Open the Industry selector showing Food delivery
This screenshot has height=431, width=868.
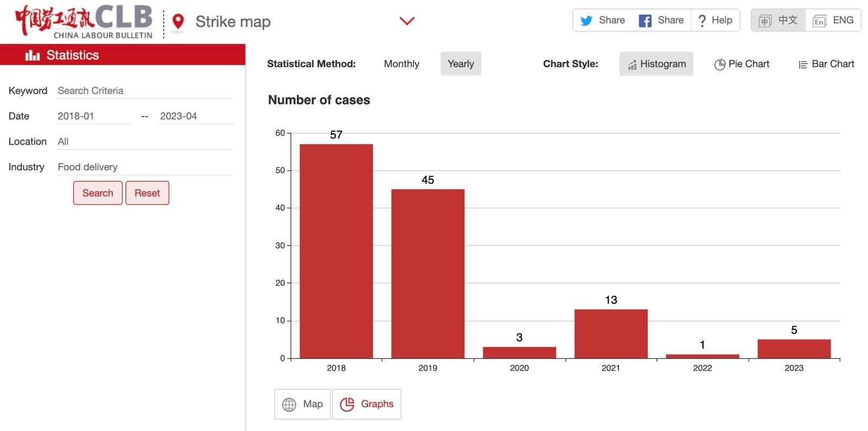click(x=144, y=167)
